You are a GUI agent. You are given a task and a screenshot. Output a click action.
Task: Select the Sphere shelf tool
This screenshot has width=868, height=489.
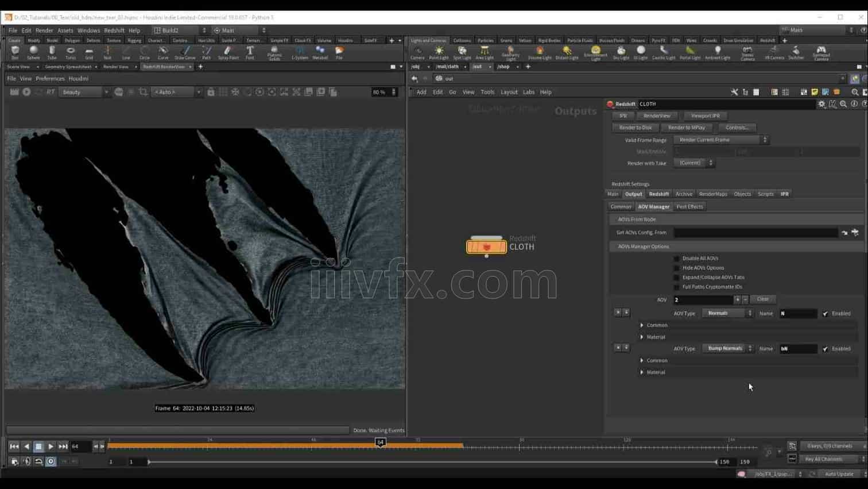pos(33,53)
